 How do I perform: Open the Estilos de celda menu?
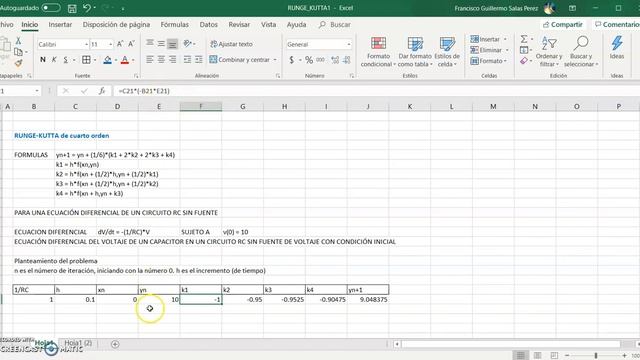(x=447, y=52)
